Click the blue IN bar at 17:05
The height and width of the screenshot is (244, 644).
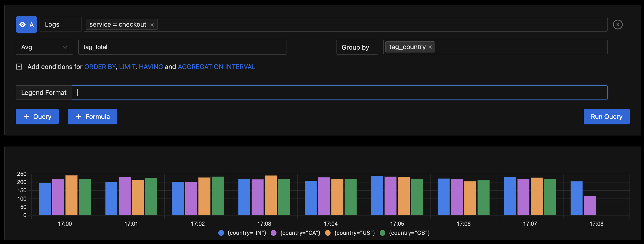point(377,195)
